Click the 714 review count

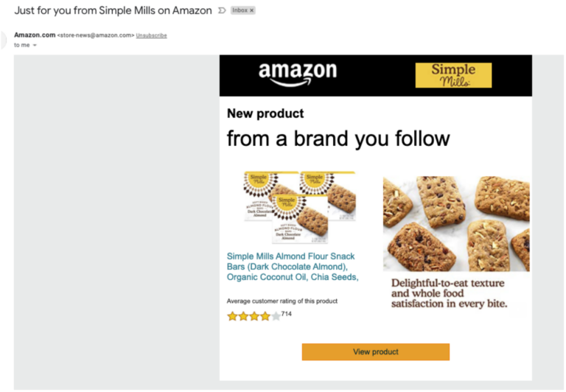(x=287, y=314)
